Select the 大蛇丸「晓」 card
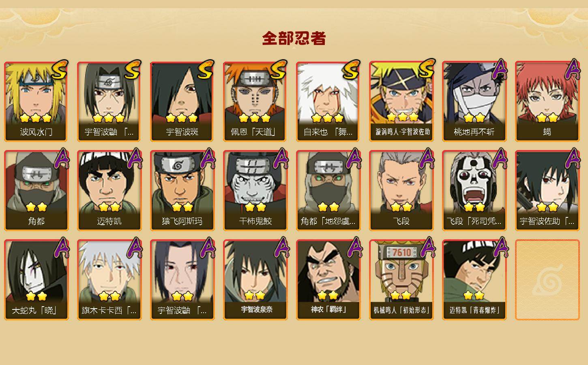This screenshot has width=588, height=365. (36, 280)
